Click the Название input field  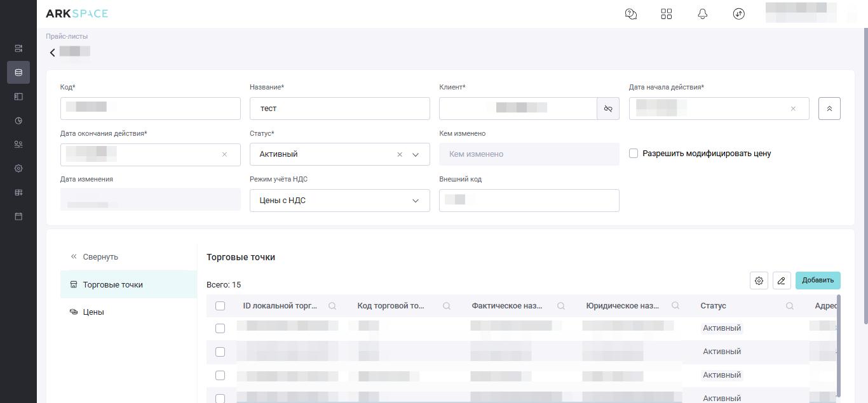[339, 109]
